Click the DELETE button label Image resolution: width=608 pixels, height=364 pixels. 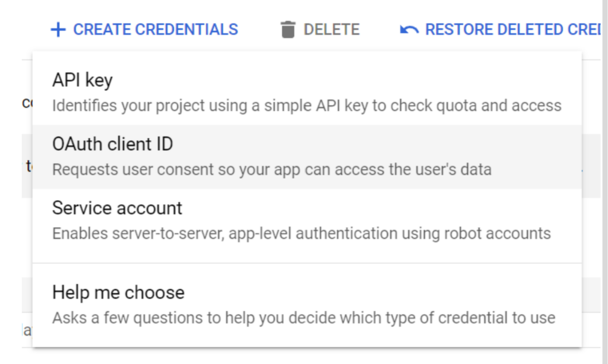[x=331, y=30]
